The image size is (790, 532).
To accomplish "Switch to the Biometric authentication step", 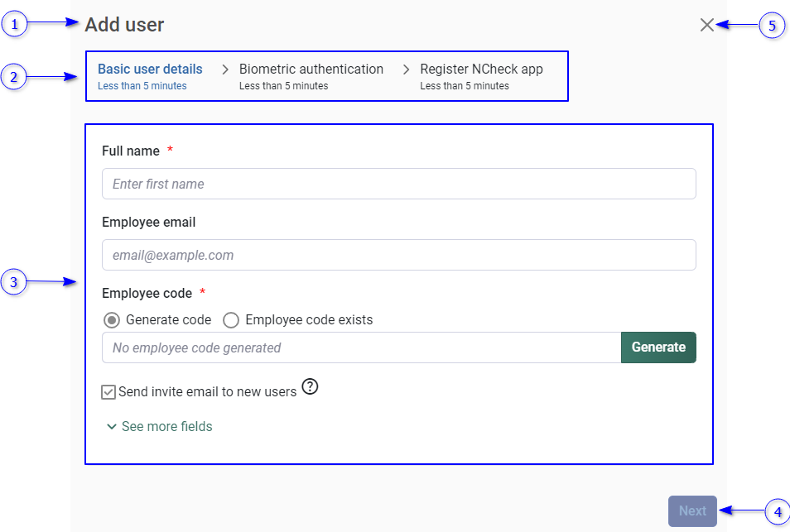I will [x=311, y=69].
